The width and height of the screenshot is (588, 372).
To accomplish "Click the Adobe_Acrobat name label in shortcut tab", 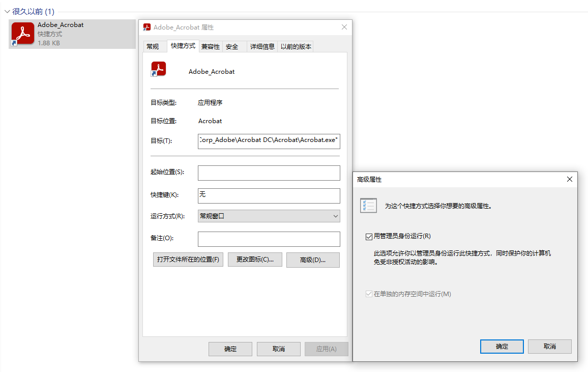I will click(212, 72).
